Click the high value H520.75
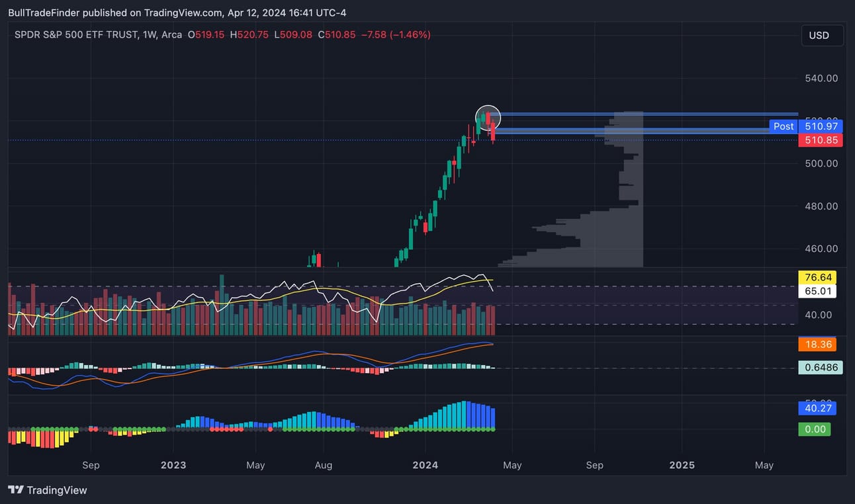The width and height of the screenshot is (855, 504). point(249,34)
